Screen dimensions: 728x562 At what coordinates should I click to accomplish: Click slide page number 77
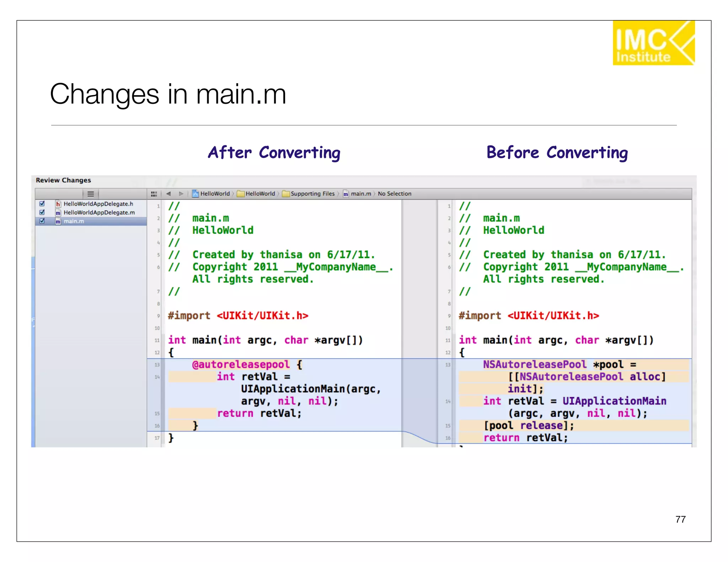[x=680, y=519]
